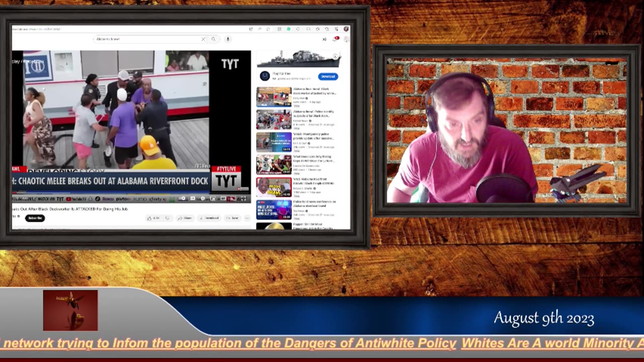Open the more actions ellipsis button

point(247,218)
